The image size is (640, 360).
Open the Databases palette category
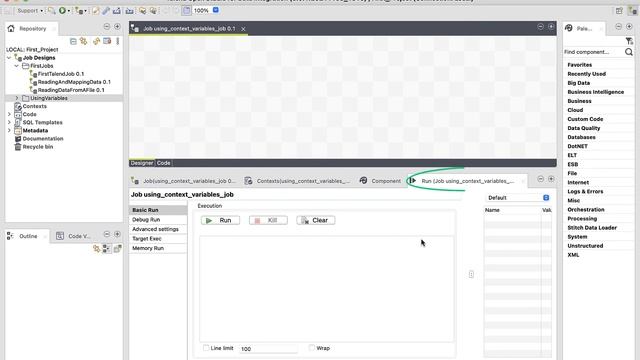(581, 137)
